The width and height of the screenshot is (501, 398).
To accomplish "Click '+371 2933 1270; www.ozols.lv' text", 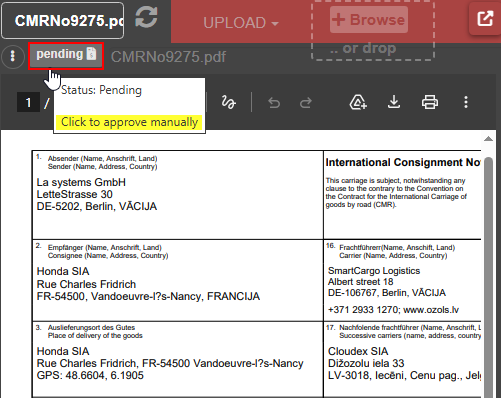I will pos(393,310).
